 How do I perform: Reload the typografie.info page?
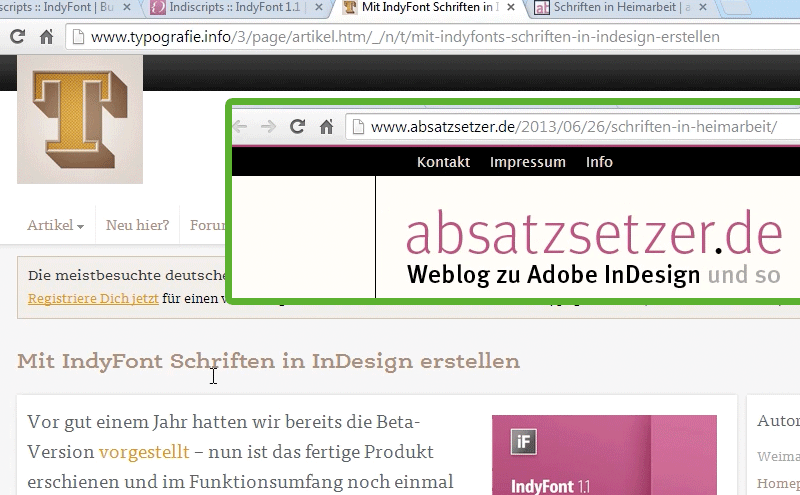(x=17, y=37)
